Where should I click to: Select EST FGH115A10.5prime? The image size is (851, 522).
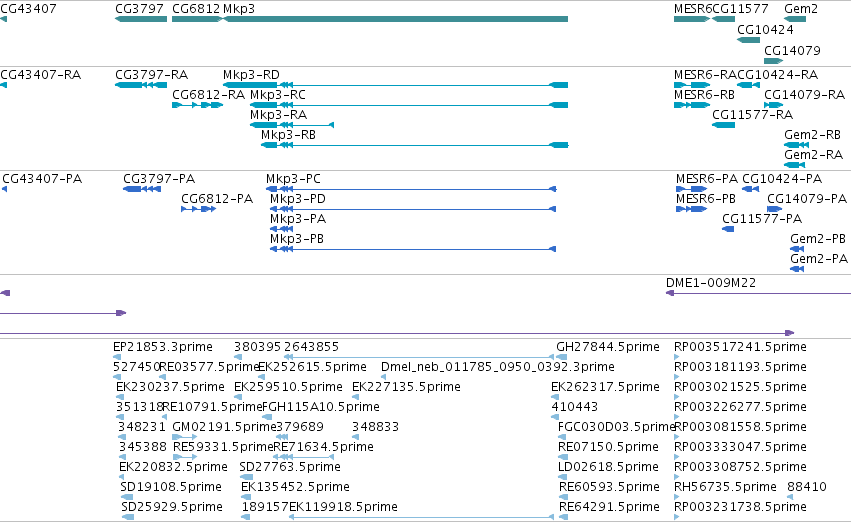(x=321, y=407)
